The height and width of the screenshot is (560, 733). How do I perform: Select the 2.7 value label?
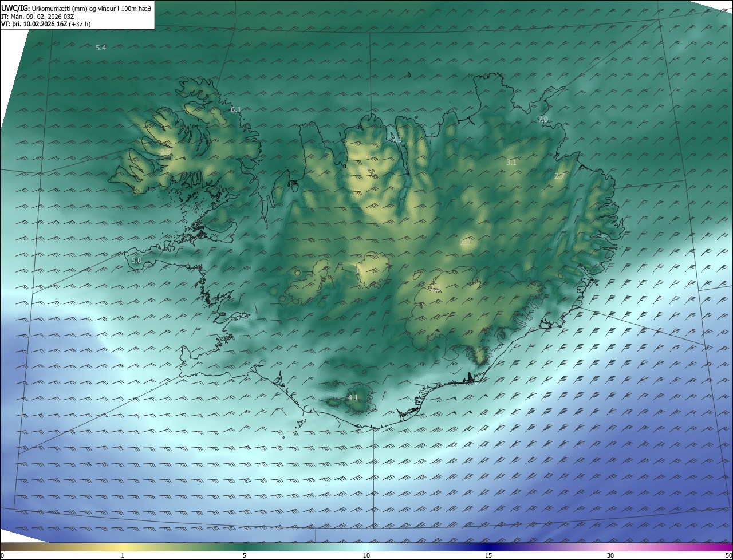559,176
